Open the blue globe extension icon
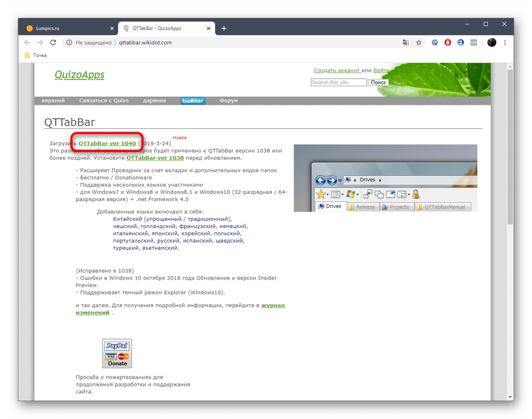Image resolution: width=532 pixels, height=419 pixels. click(460, 43)
